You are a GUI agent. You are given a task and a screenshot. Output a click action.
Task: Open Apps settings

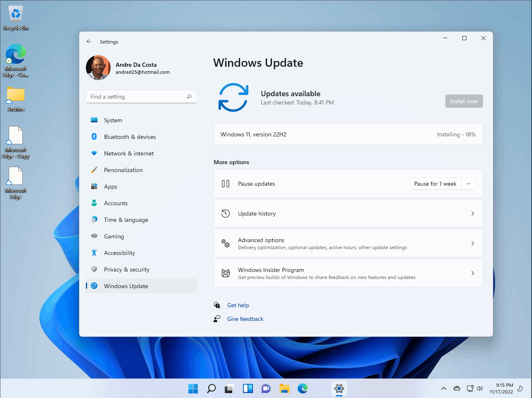[x=141, y=187]
